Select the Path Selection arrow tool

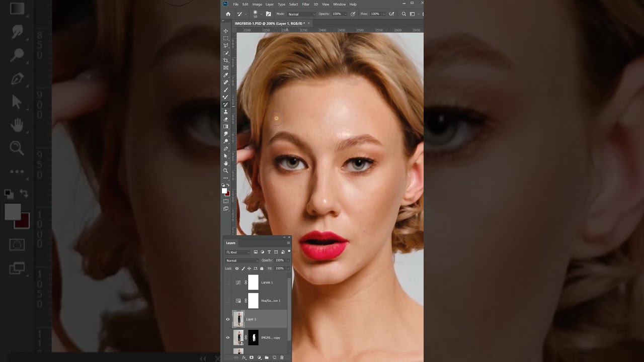(x=226, y=156)
